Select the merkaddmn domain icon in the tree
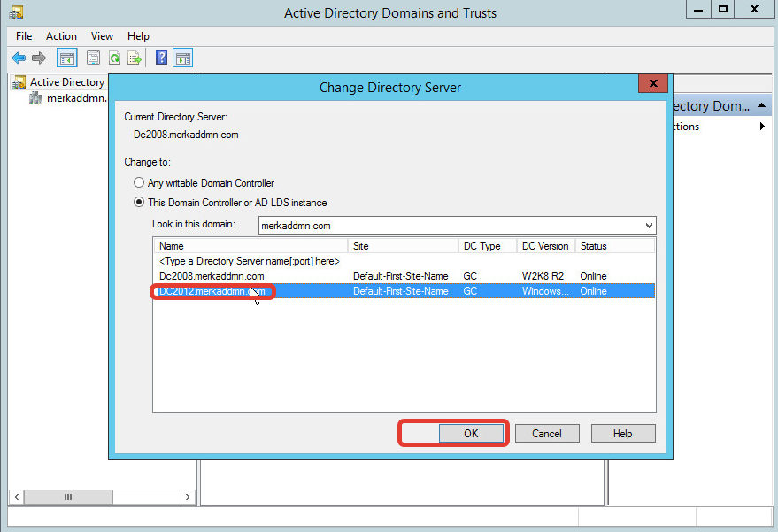Image resolution: width=778 pixels, height=532 pixels. tap(35, 98)
